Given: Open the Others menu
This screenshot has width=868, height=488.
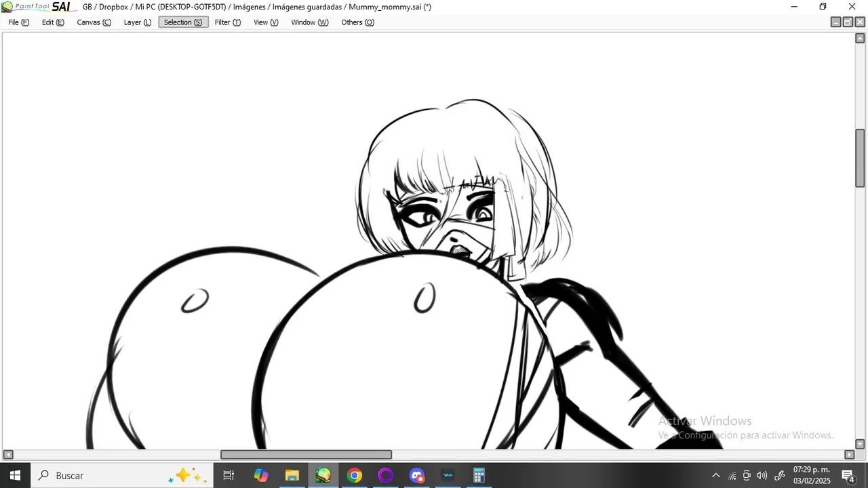Looking at the screenshot, I should tap(357, 22).
